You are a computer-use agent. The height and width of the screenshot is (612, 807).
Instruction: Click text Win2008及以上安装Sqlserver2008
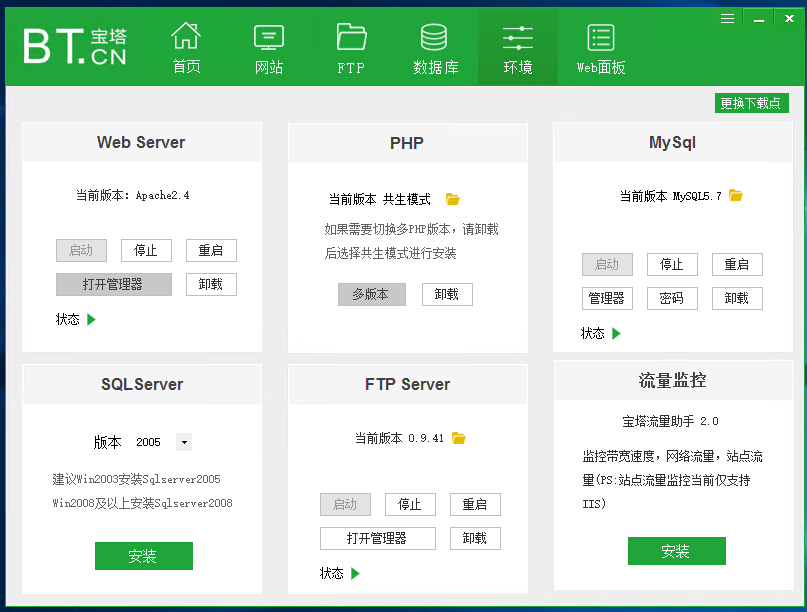point(143,503)
